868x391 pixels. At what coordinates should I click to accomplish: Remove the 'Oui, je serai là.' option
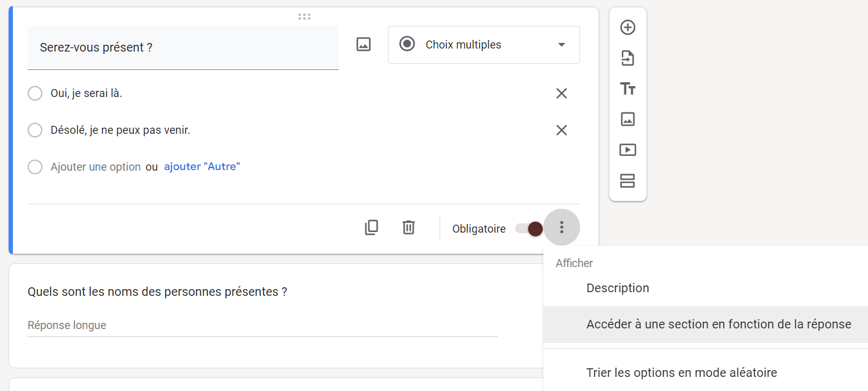pyautogui.click(x=561, y=93)
